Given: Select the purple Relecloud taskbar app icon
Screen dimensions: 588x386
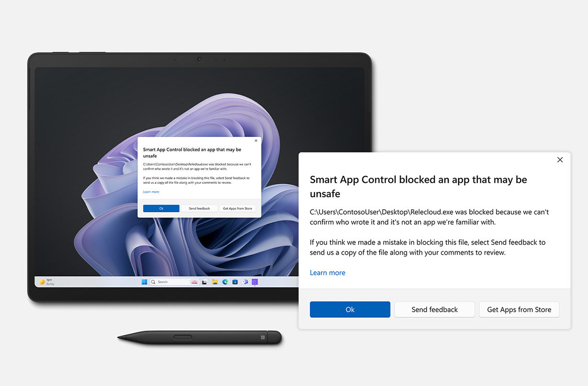Looking at the screenshot, I should click(x=255, y=282).
